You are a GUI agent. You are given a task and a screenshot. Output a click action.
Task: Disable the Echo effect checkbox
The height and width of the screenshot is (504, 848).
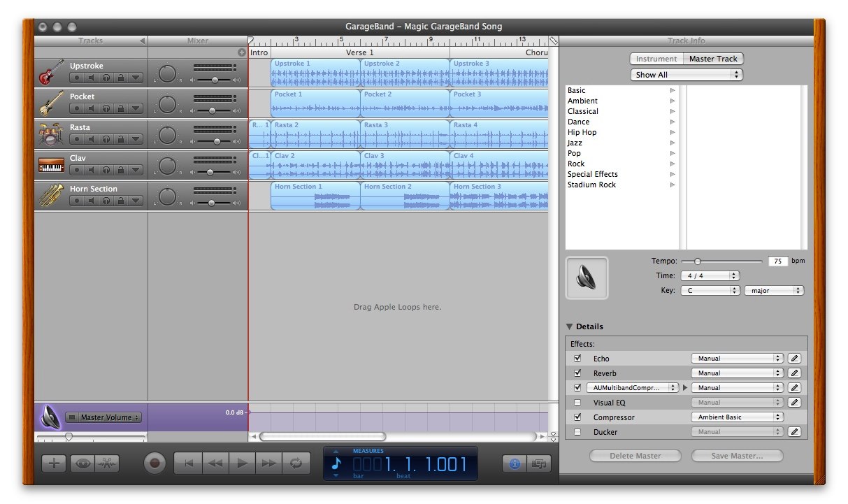point(577,359)
